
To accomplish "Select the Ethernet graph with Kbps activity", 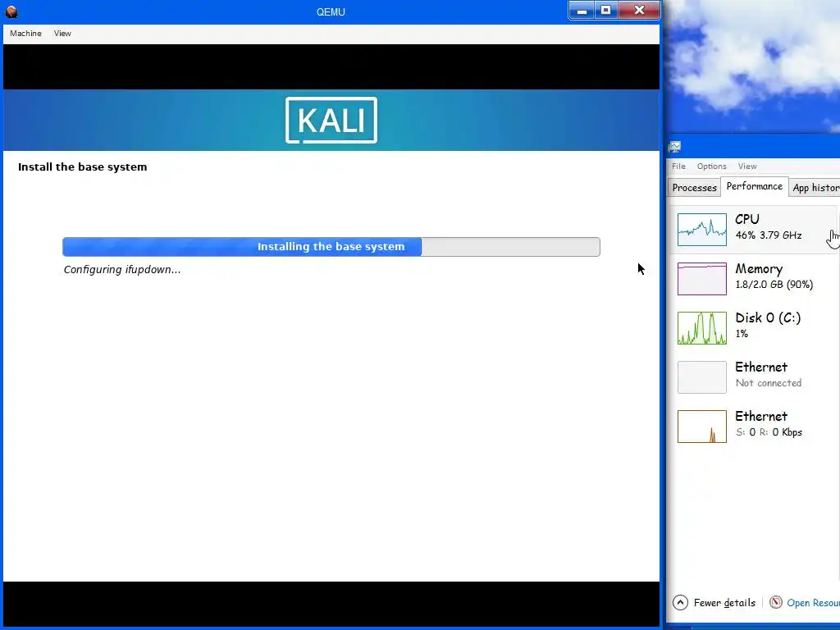I will pos(702,427).
